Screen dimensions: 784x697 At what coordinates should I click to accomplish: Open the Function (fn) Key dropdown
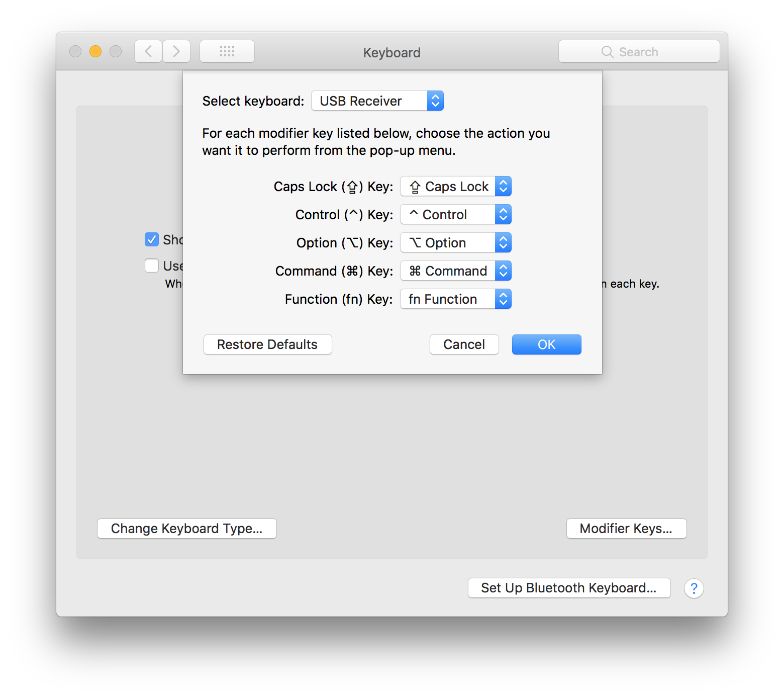455,299
